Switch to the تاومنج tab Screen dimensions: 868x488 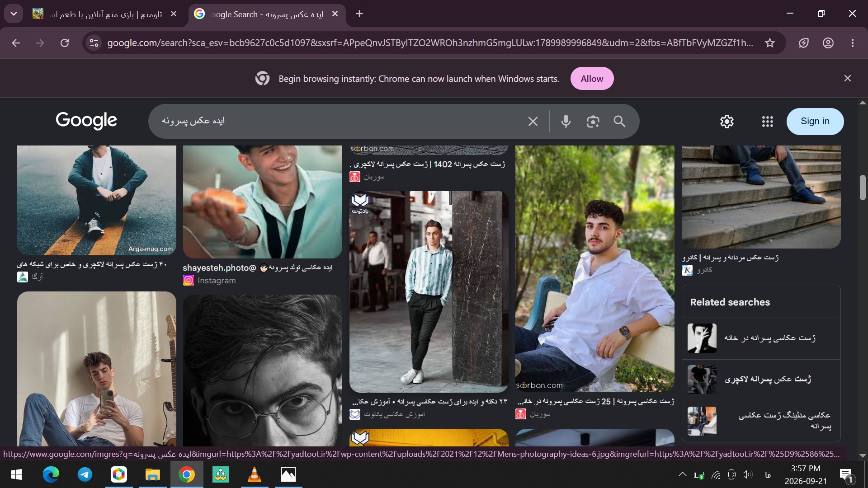[x=105, y=14]
